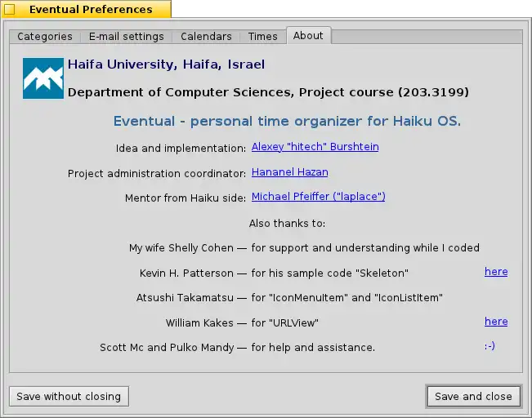The width and height of the screenshot is (532, 418).
Task: Open the Alexey "hitech" Burshtein link
Action: click(315, 147)
